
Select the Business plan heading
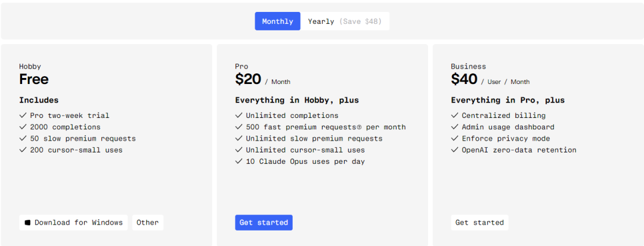click(468, 67)
